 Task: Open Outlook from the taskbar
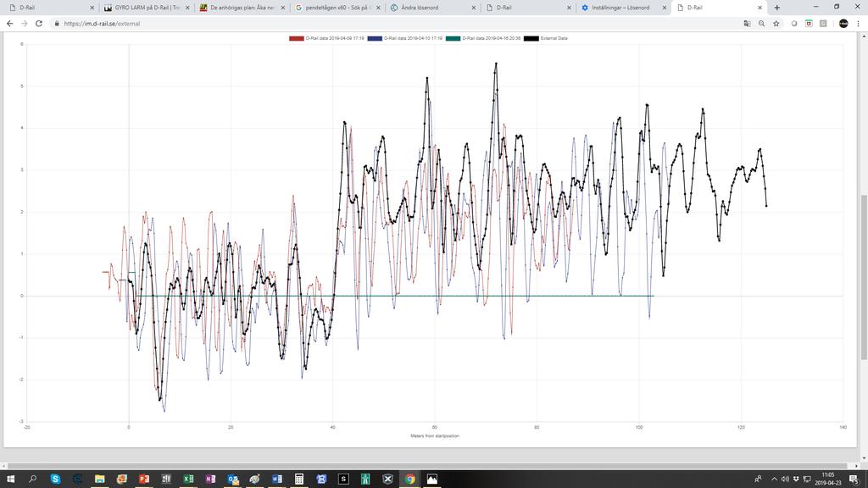232,479
